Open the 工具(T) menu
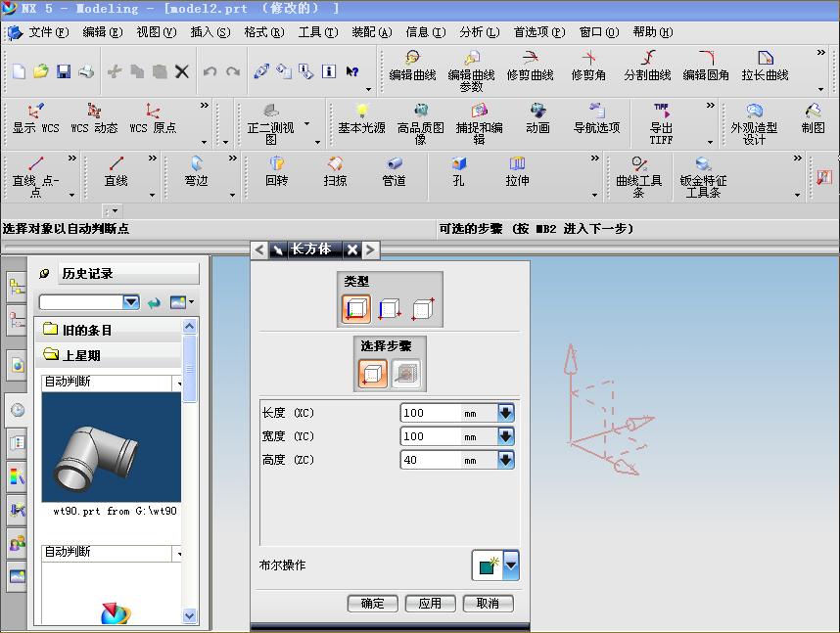This screenshot has height=633, width=840. 318,32
